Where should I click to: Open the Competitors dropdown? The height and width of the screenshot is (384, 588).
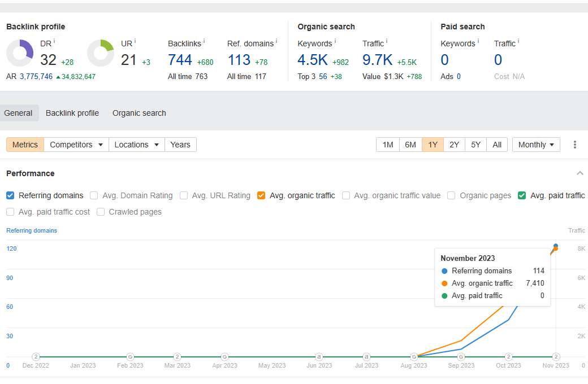tap(76, 145)
